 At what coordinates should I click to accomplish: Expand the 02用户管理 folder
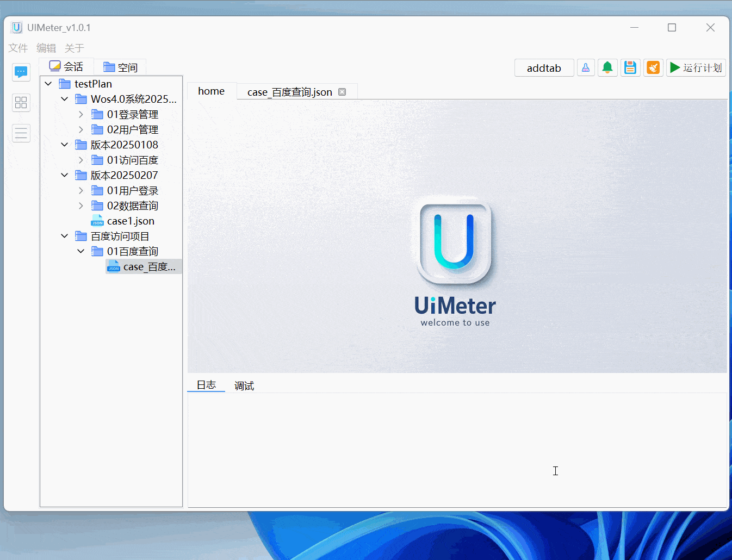pos(81,129)
